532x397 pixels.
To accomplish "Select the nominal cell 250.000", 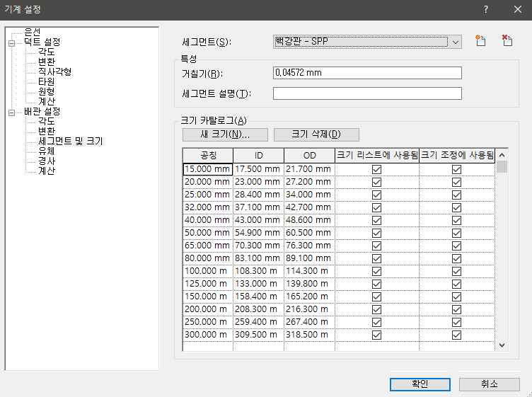I will click(x=208, y=322).
